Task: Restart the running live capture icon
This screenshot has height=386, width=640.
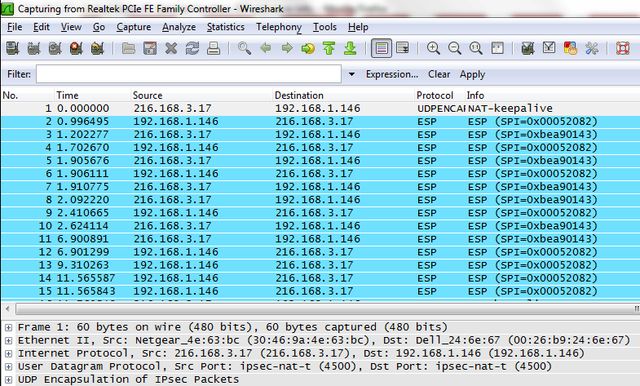Action: click(x=98, y=48)
